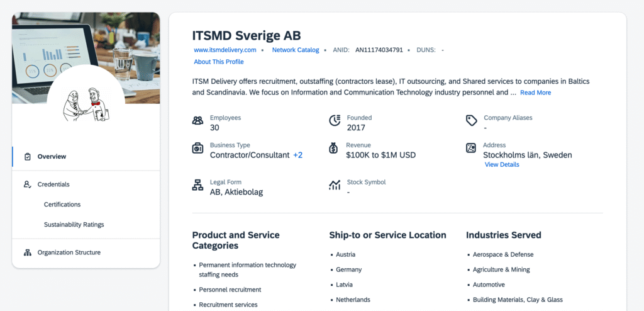Click Ship-to or Service Location heading
The width and height of the screenshot is (644, 311).
(387, 235)
